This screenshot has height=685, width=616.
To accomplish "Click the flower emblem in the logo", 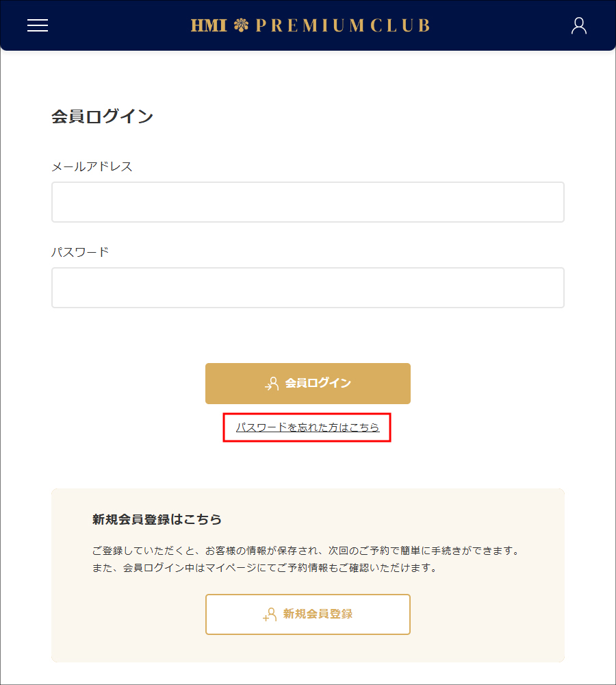I will click(x=240, y=25).
